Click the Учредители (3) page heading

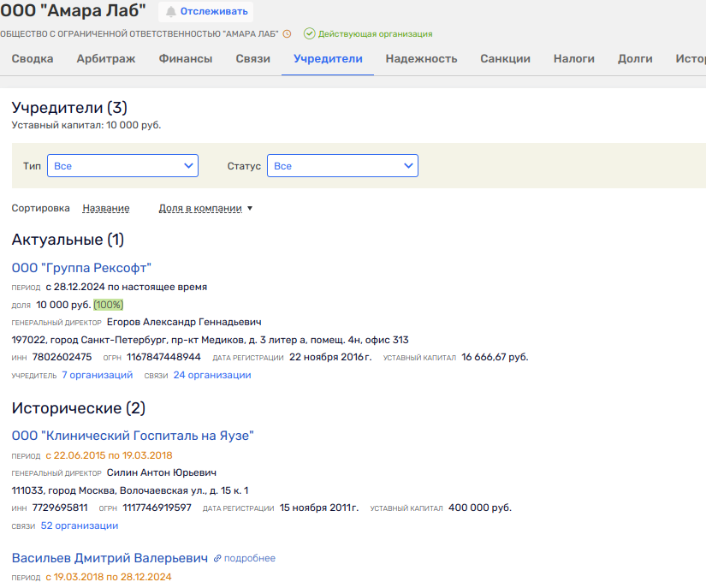click(x=69, y=108)
